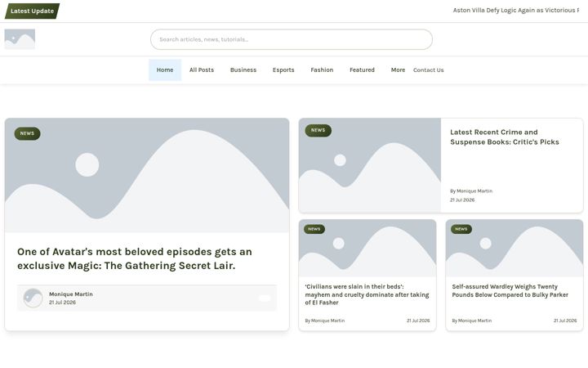
Task: Click '21 Jul 2026' date on Crime Books card
Action: tap(462, 200)
